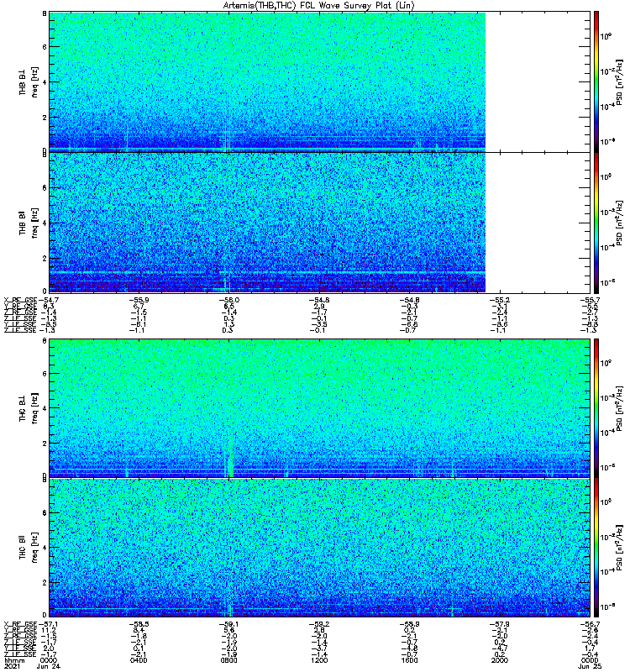Select the THC B-parallel spectrogram panel

pyautogui.click(x=320, y=548)
